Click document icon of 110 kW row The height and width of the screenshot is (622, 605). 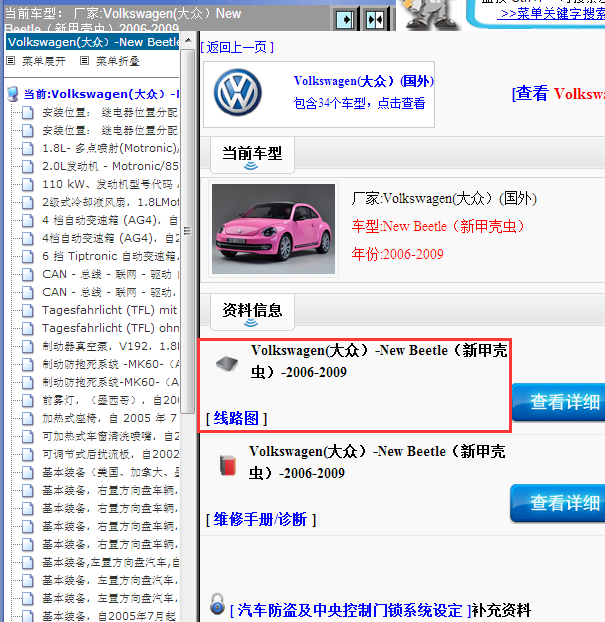click(x=27, y=184)
